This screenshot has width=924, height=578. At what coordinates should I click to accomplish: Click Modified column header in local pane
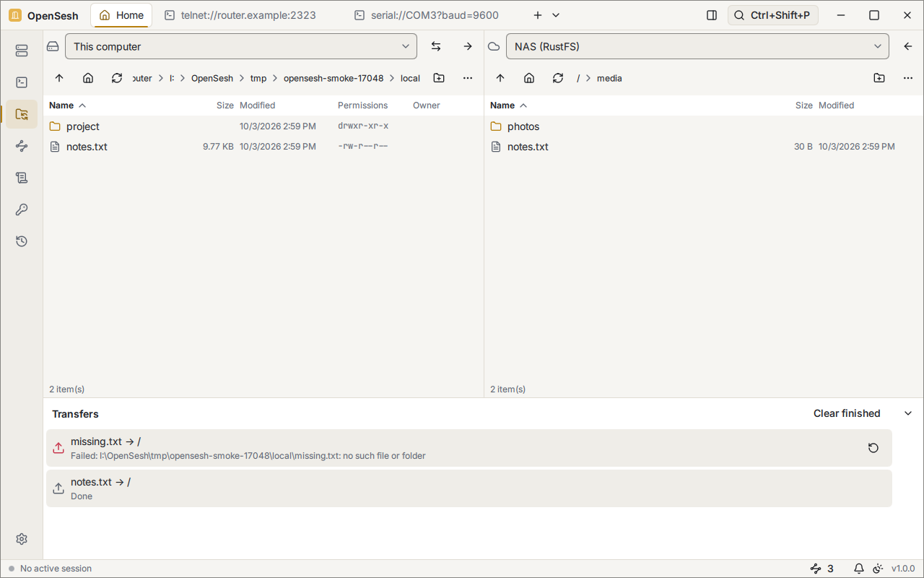258,105
